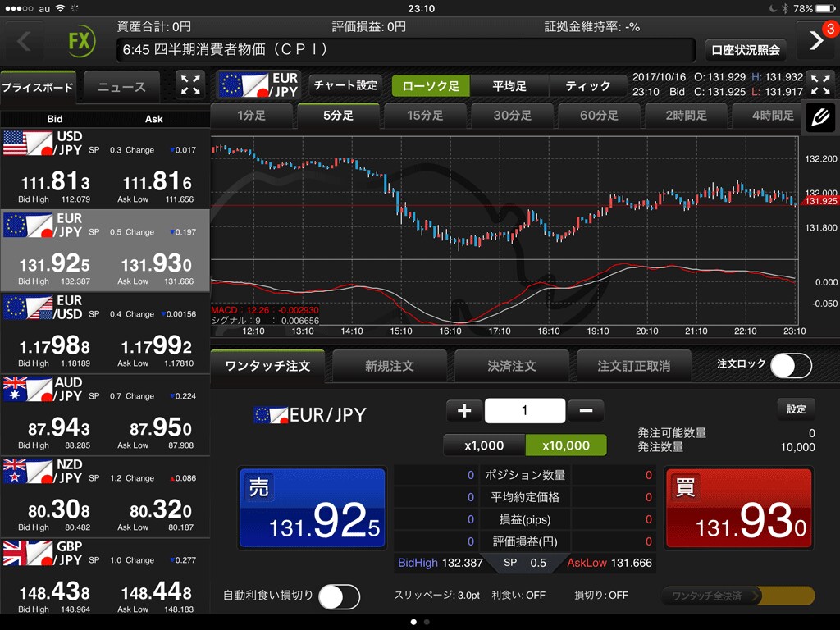Tap USD/JPY ask price 111.816

157,182
